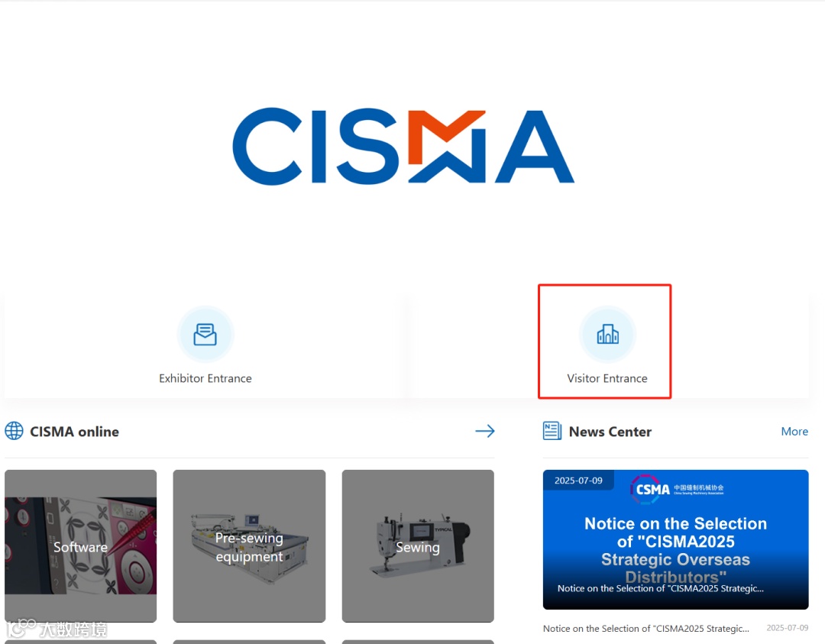The image size is (825, 644).
Task: Open the Exhibitor Entrance text link
Action: coord(205,378)
